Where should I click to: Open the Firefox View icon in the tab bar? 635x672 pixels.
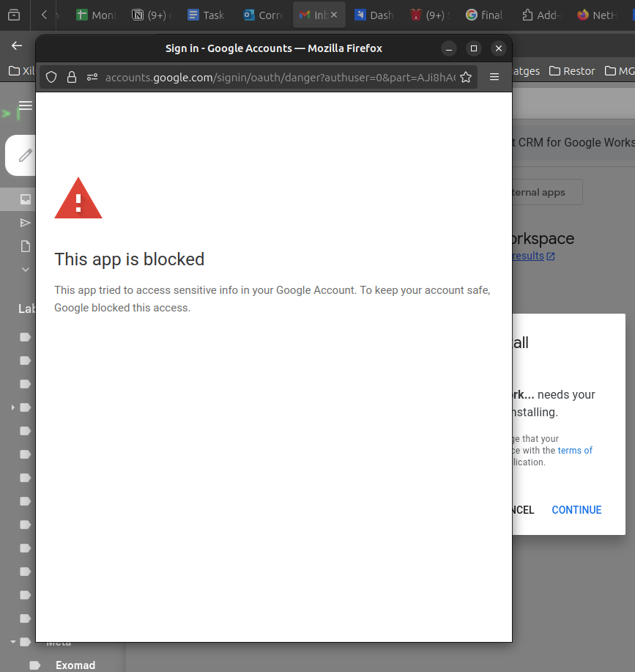14,15
